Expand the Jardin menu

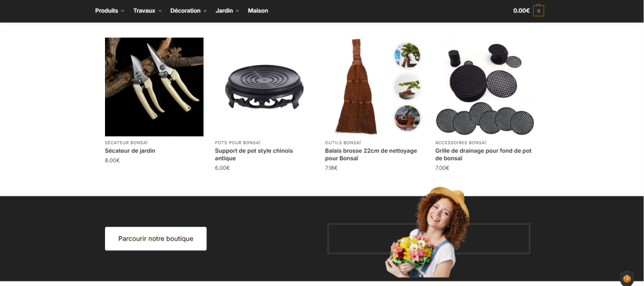227,11
